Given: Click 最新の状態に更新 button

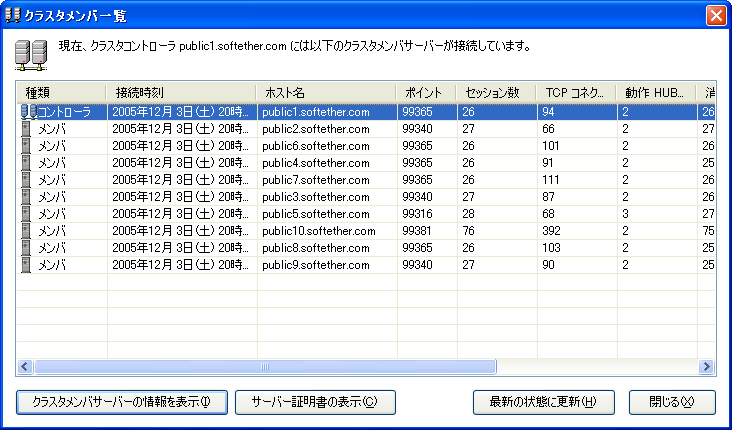Looking at the screenshot, I should point(543,402).
